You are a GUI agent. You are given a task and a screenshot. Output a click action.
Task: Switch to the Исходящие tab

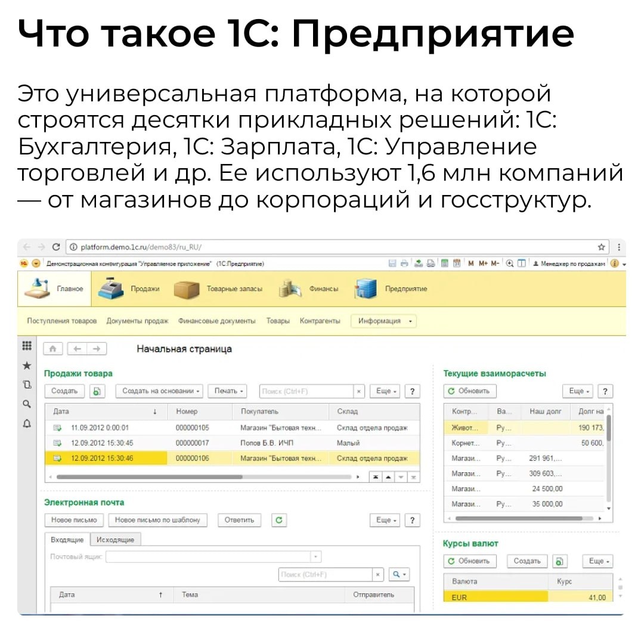[116, 540]
